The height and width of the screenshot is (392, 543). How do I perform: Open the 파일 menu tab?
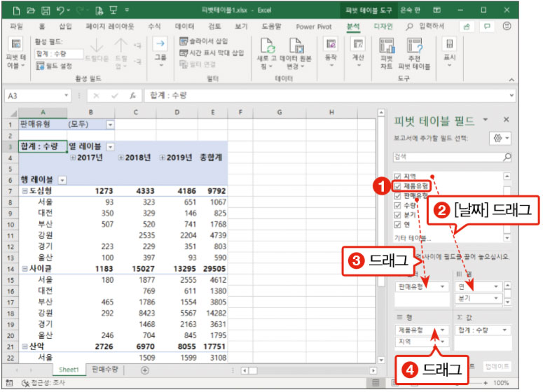(x=16, y=27)
